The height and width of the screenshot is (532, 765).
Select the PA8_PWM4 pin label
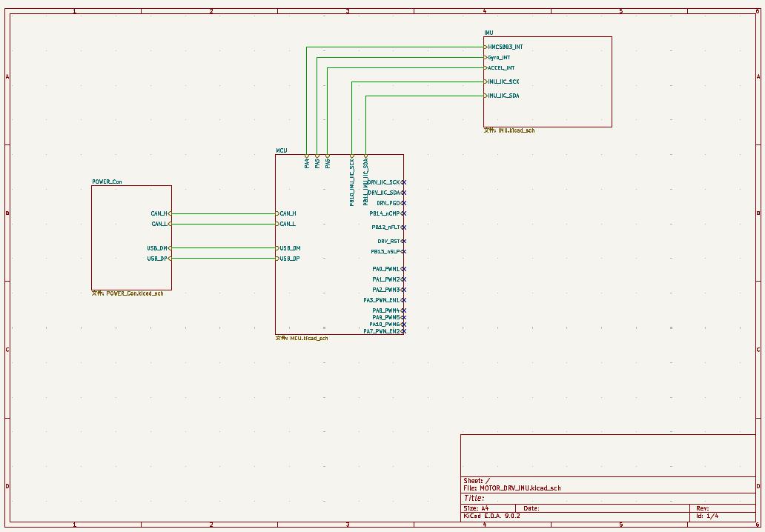coord(386,310)
